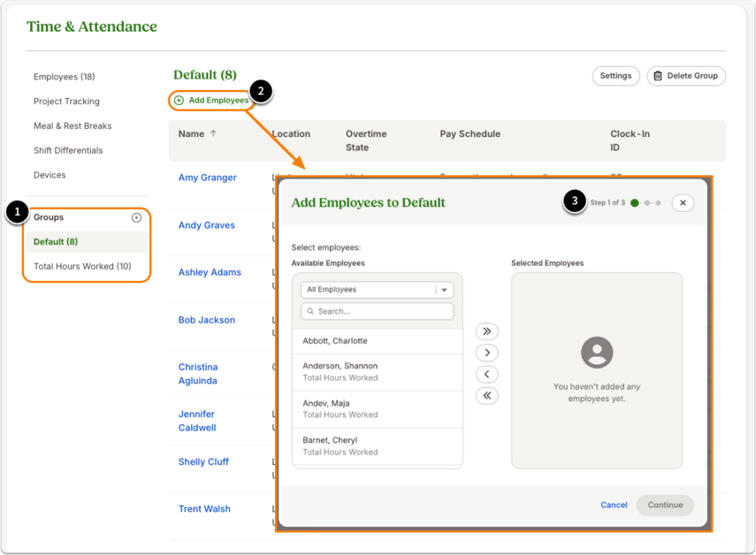Open the Settings button for Default group
Image resolution: width=756 pixels, height=555 pixels.
[615, 76]
